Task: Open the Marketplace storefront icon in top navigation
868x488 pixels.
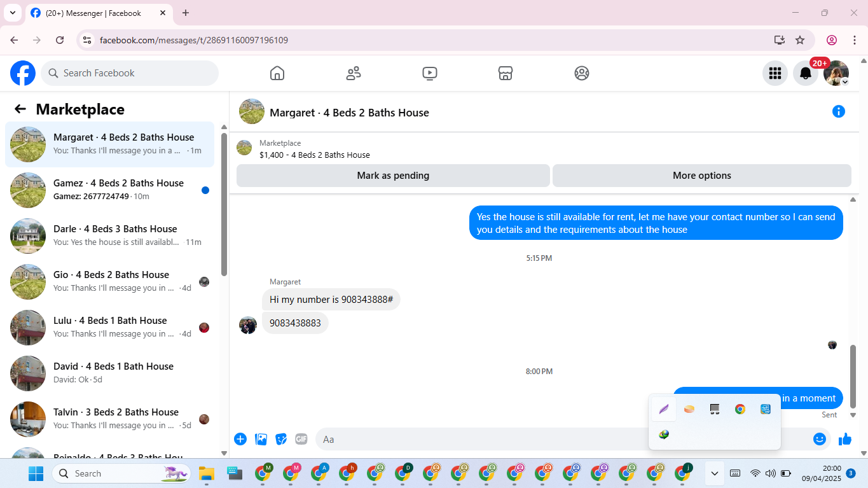Action: click(x=506, y=73)
